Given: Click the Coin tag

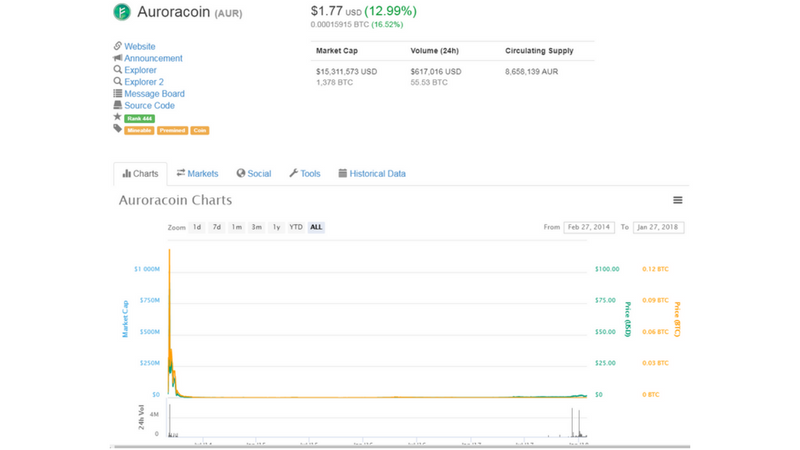Looking at the screenshot, I should tap(199, 131).
